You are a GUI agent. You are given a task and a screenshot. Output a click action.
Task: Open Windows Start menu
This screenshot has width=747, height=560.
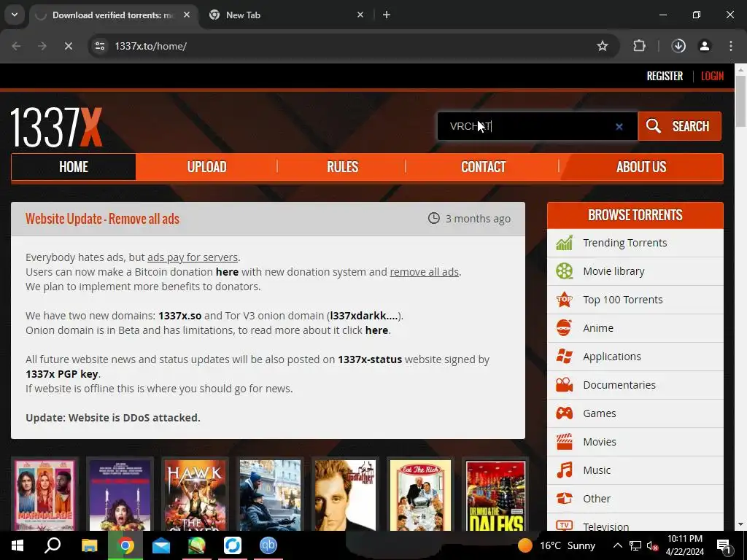[x=18, y=545]
